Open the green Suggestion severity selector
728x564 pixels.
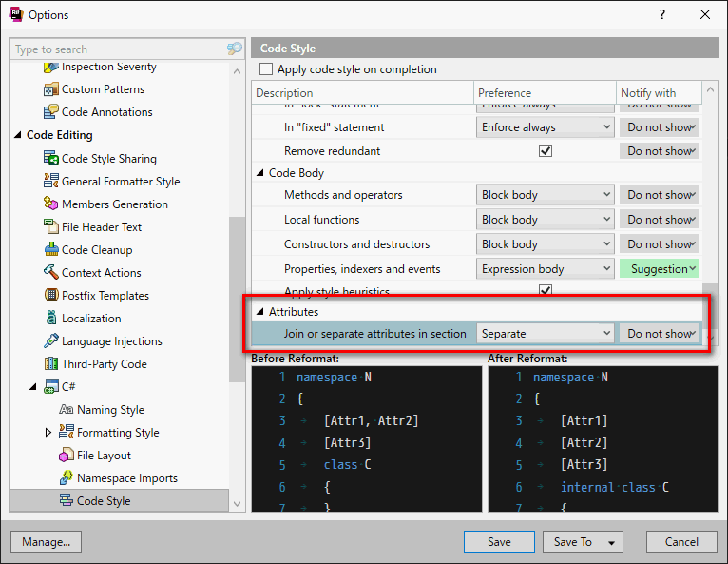660,269
